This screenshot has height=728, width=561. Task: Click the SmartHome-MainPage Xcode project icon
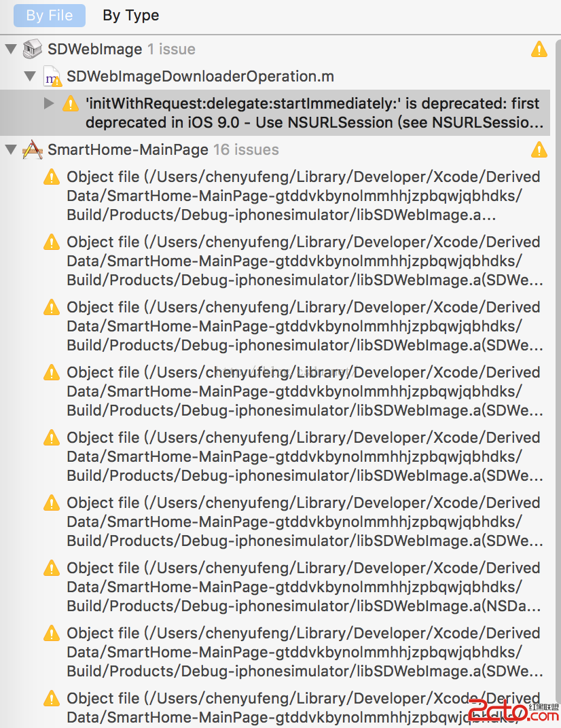[33, 149]
